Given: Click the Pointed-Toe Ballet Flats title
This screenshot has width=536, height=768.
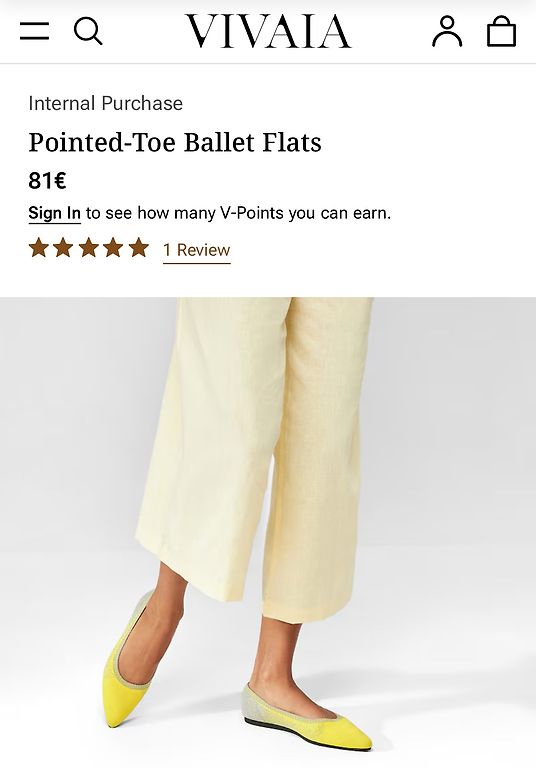Looking at the screenshot, I should (x=175, y=143).
